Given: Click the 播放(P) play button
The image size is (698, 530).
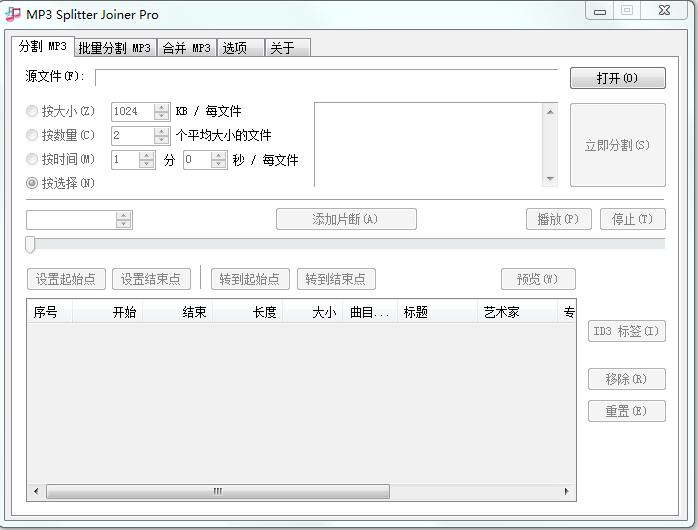Looking at the screenshot, I should point(559,219).
